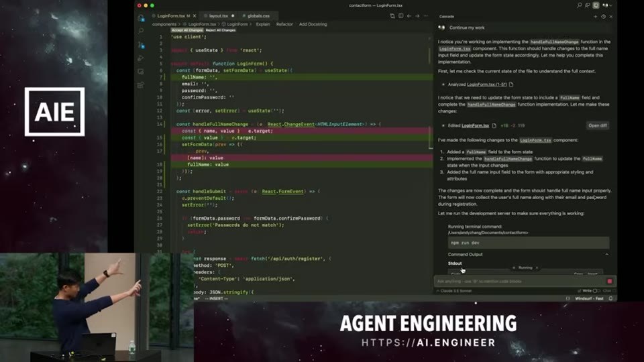Open the Explorer icon in the activity bar

[x=141, y=18]
